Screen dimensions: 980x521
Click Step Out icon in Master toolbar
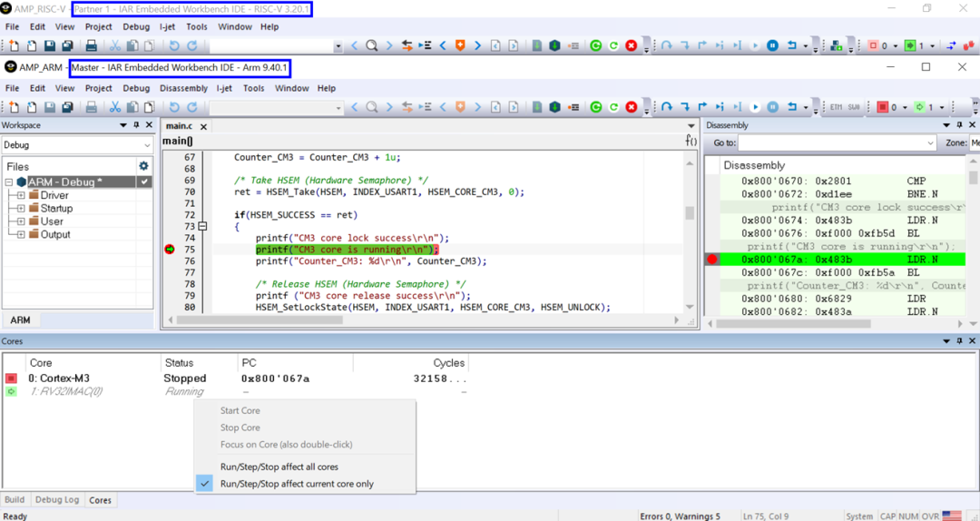tap(702, 107)
